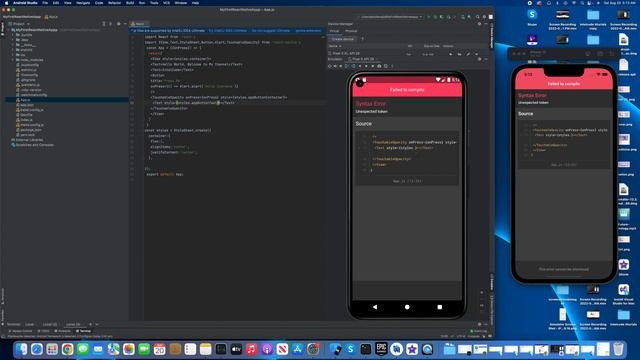640x360 pixels.
Task: Open App Store from the Dock
Action: click(x=298, y=349)
